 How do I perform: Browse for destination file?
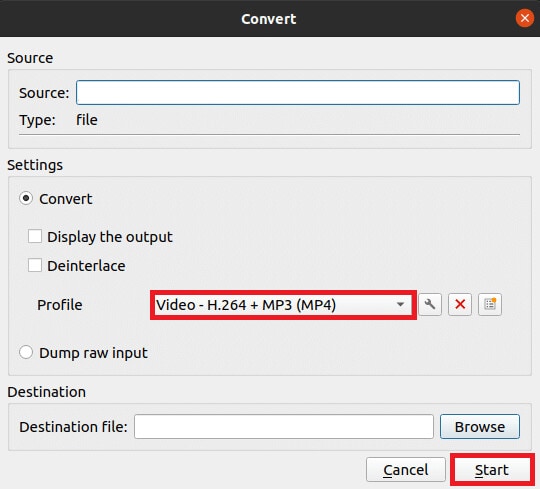tap(480, 427)
